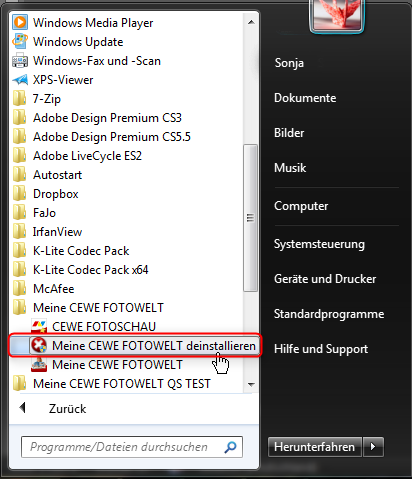Open the XPS-Viewer paper plane icon

pyautogui.click(x=20, y=80)
